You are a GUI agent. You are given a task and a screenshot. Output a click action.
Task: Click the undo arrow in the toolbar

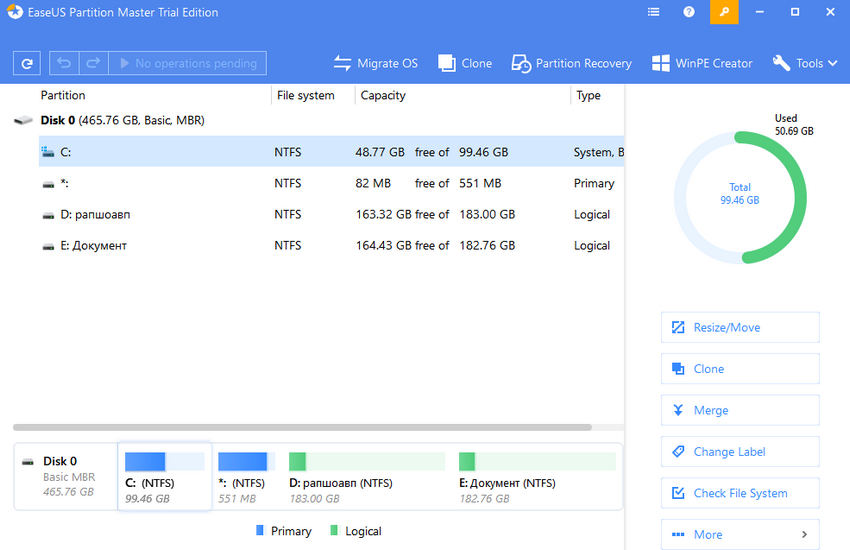[64, 63]
